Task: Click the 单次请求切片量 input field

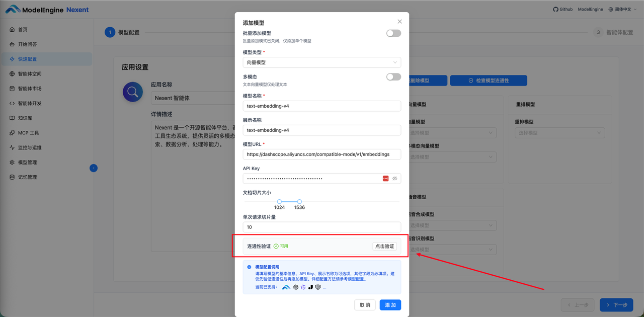Action: 322,227
